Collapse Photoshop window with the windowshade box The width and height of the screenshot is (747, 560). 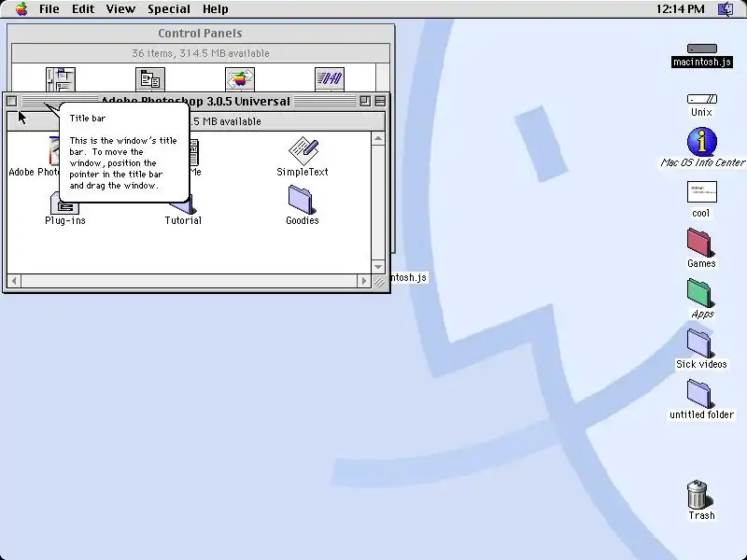pos(380,101)
